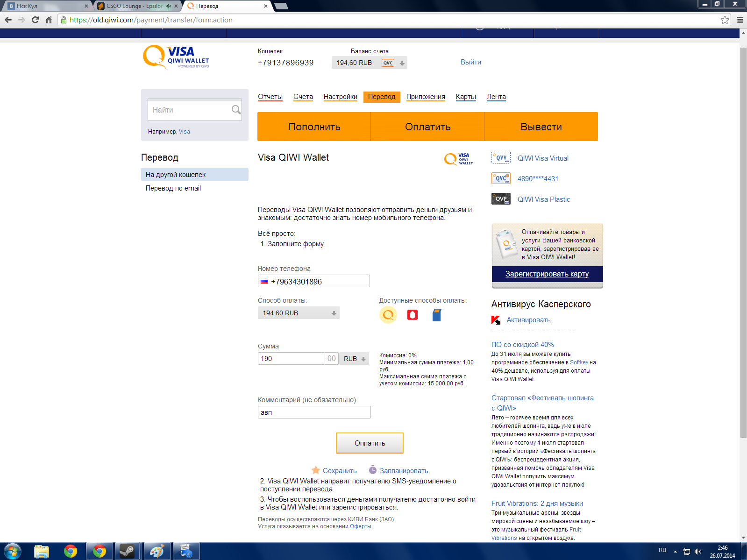Open Windows Start menu

click(x=12, y=551)
